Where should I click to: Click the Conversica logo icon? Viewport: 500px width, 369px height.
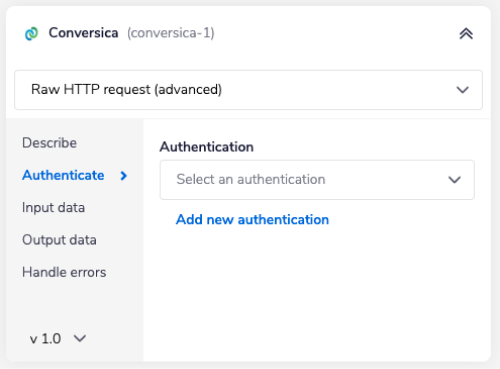[x=32, y=33]
